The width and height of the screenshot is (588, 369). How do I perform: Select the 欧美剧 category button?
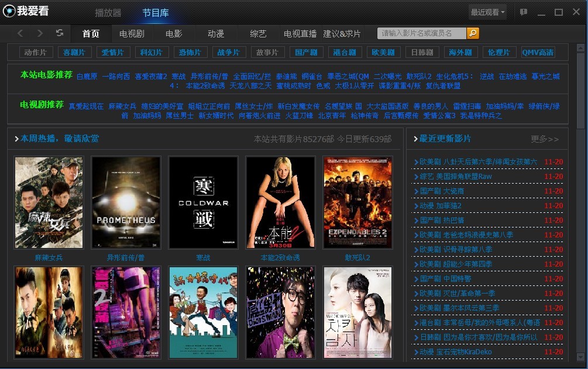tap(384, 53)
